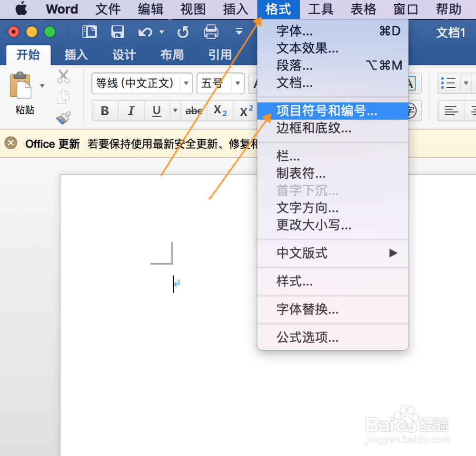Expand the Paste options arrow
This screenshot has height=456, width=476.
click(42, 86)
